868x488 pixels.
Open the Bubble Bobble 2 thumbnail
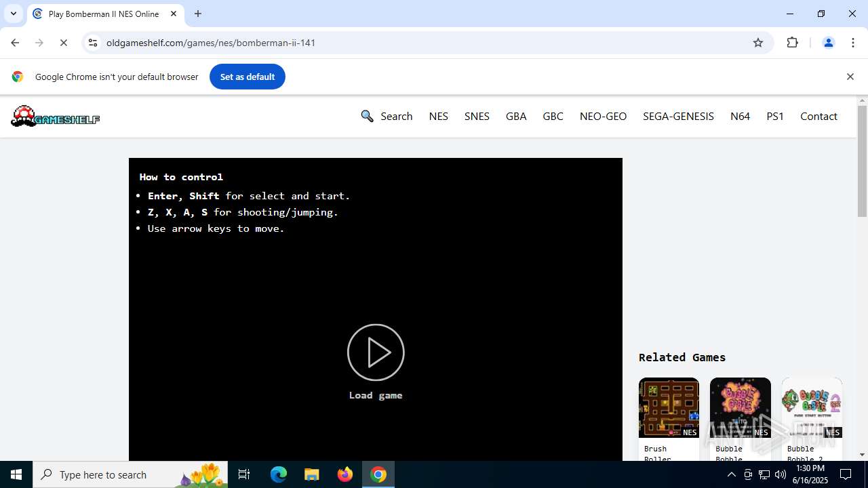(x=812, y=408)
